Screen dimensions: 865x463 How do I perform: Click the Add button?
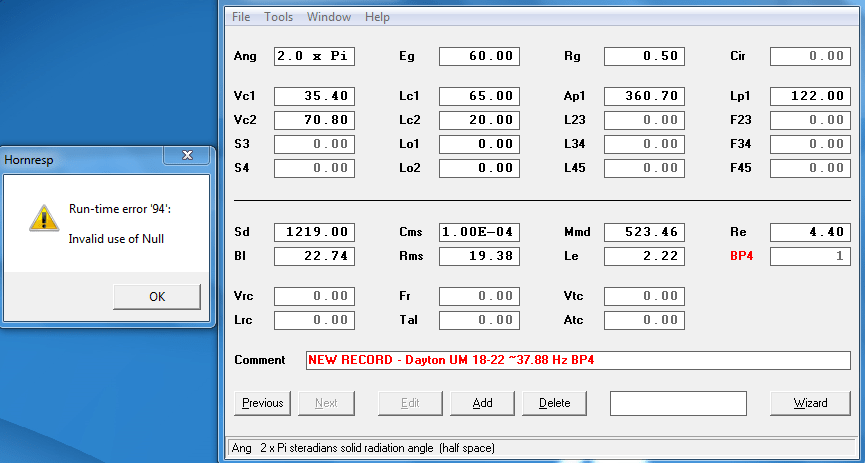pyautogui.click(x=483, y=403)
